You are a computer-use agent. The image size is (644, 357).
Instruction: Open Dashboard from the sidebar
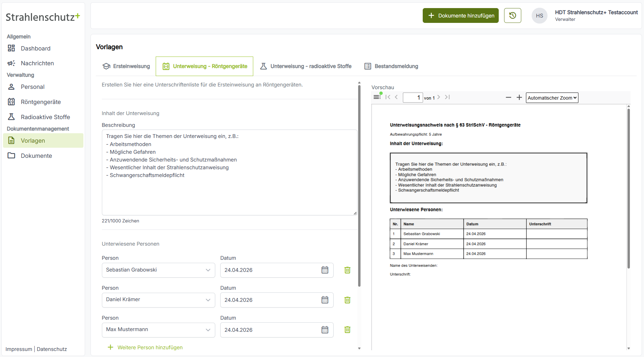coord(43,48)
